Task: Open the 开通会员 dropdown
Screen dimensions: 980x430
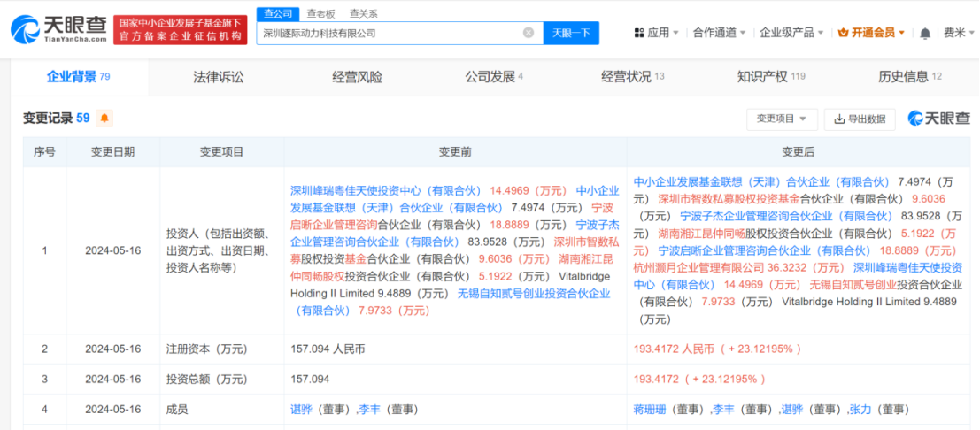Action: 871,33
